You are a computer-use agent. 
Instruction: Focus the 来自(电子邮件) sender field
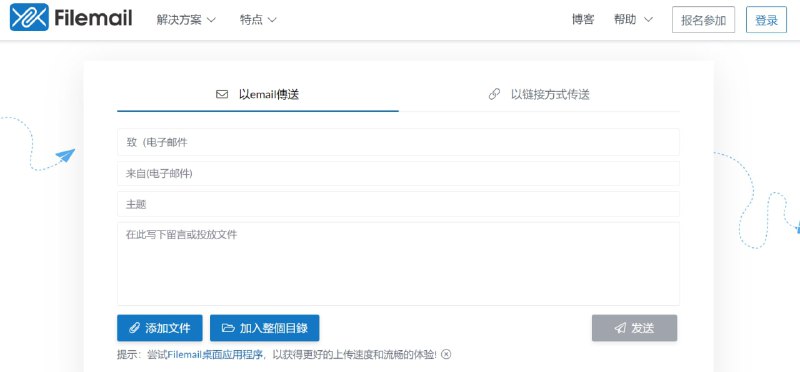(398, 173)
